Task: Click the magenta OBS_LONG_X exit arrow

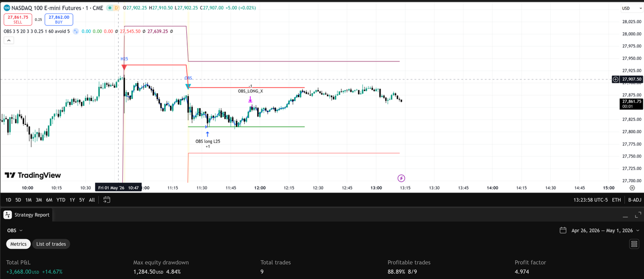Action: pyautogui.click(x=250, y=99)
